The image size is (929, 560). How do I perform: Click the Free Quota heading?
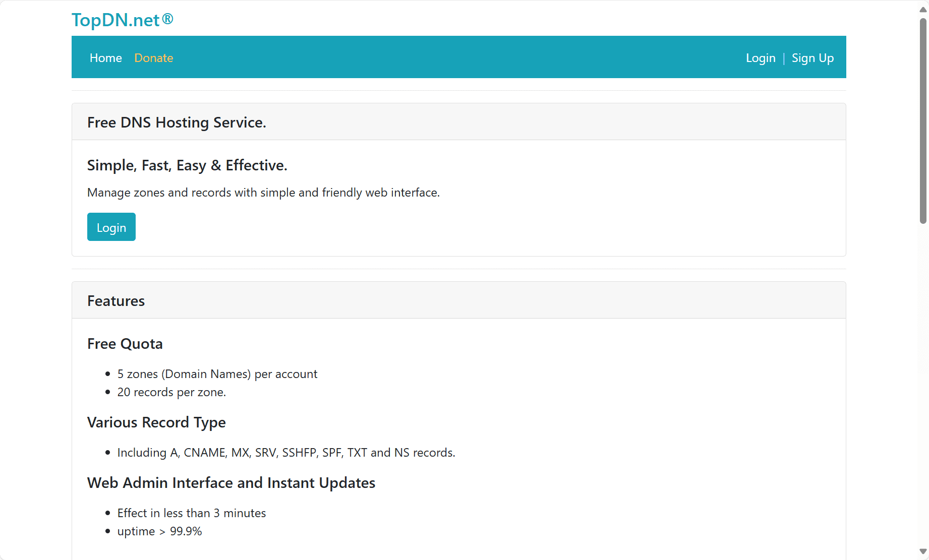pyautogui.click(x=125, y=344)
